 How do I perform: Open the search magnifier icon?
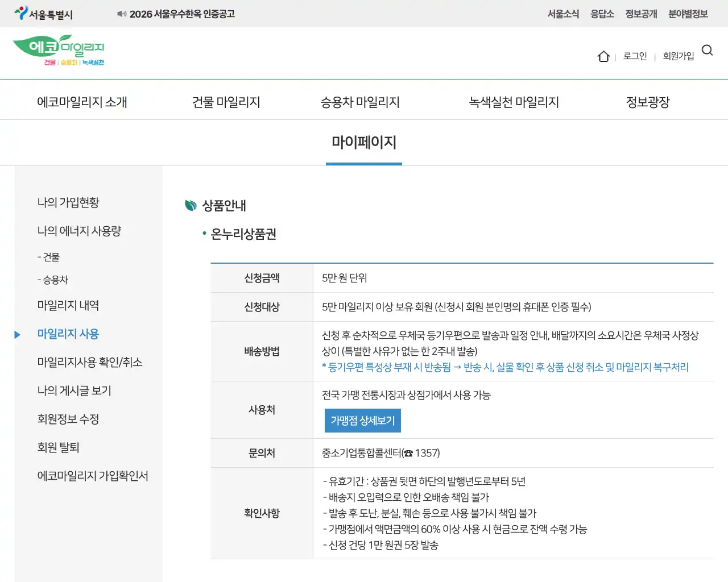coord(707,51)
